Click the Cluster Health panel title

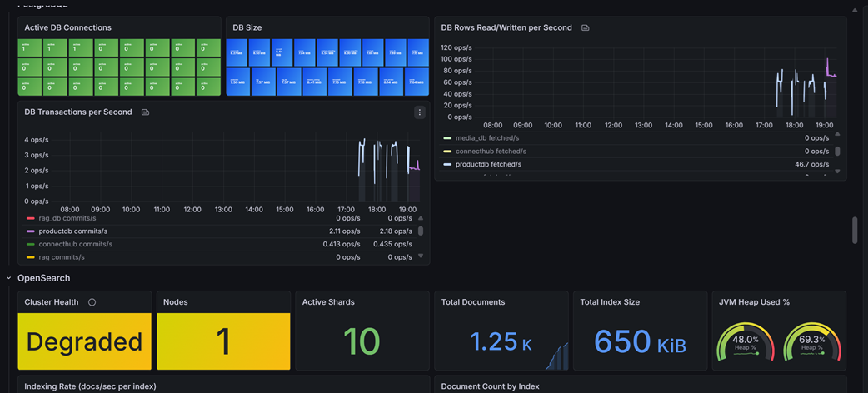[52, 302]
